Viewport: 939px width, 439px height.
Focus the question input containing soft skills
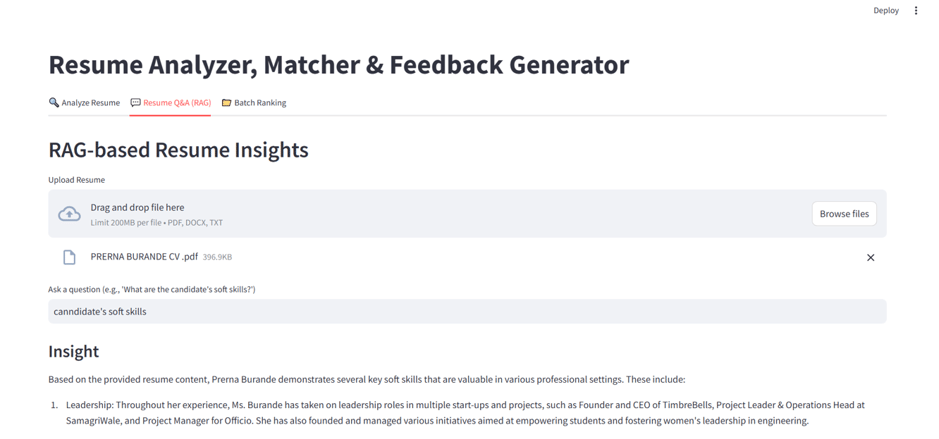point(467,311)
